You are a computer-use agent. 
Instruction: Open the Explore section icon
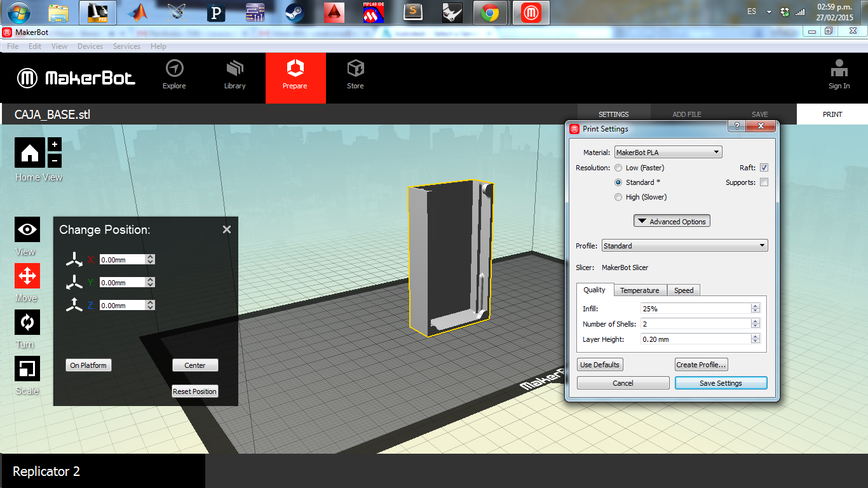click(x=174, y=68)
